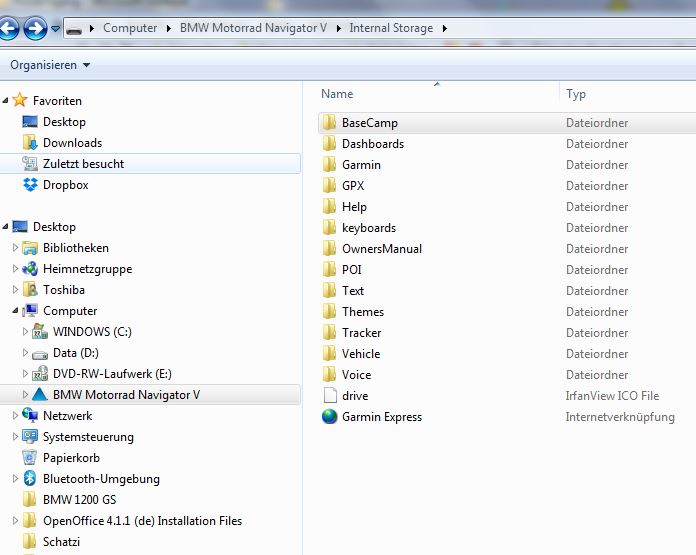This screenshot has height=555, width=696.
Task: Click the BMW Motorrad Navigator V device icon
Action: pos(40,395)
